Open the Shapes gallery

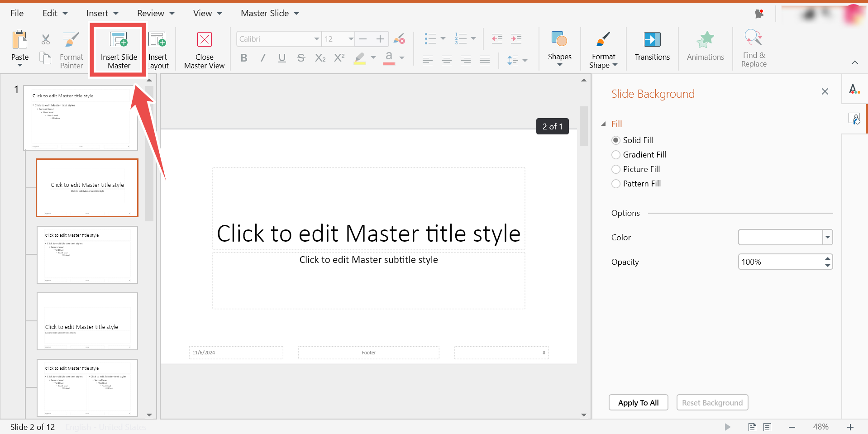(x=559, y=48)
